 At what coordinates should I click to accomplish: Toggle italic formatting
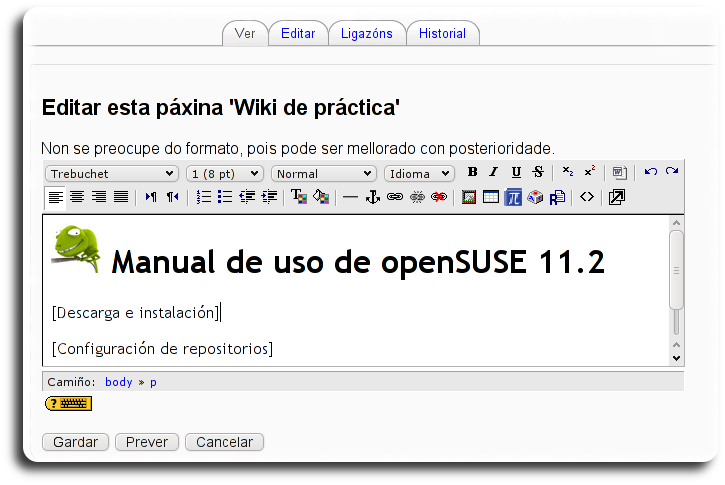click(x=494, y=172)
